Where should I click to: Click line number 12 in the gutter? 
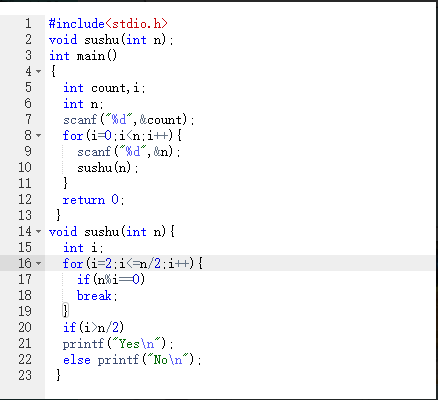pyautogui.click(x=25, y=200)
